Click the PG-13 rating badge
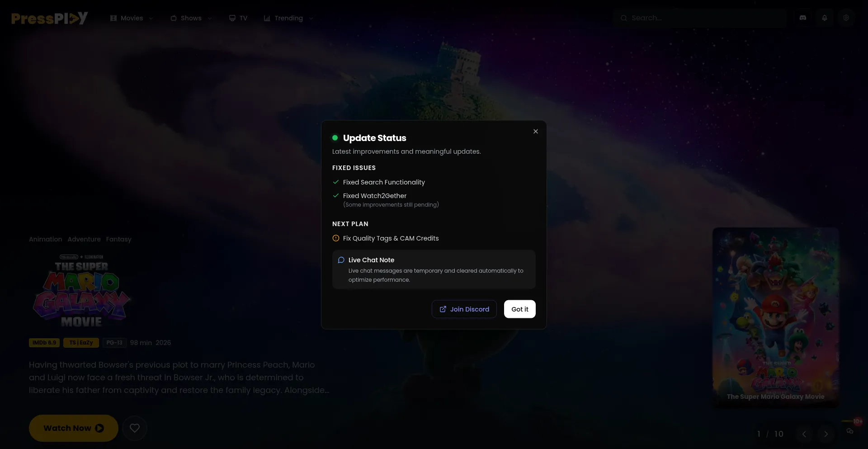This screenshot has width=868, height=449. click(114, 343)
